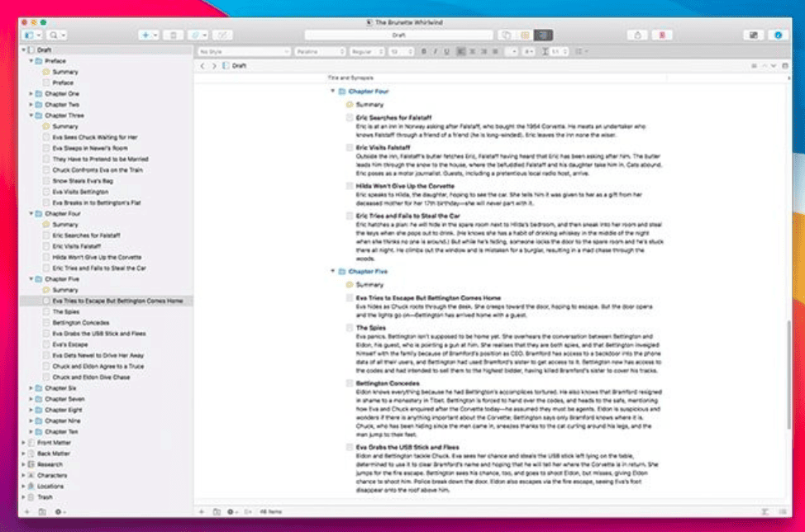805x532 pixels.
Task: Collapse Chapter Five in the outliner
Action: click(332, 271)
